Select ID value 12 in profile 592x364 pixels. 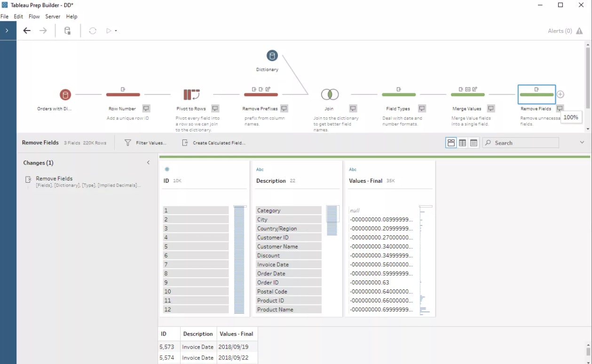pyautogui.click(x=196, y=310)
